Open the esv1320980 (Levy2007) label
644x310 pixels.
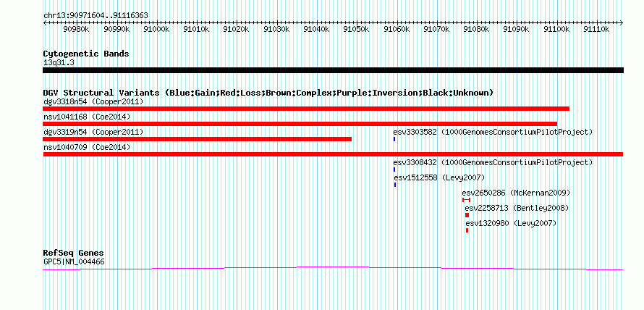pos(512,223)
